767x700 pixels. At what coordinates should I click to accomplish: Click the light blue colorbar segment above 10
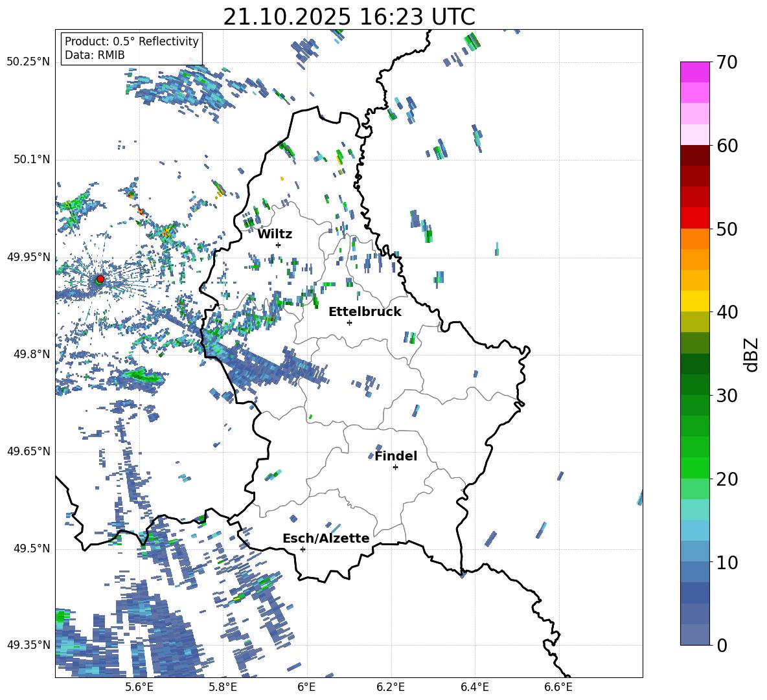(x=694, y=552)
